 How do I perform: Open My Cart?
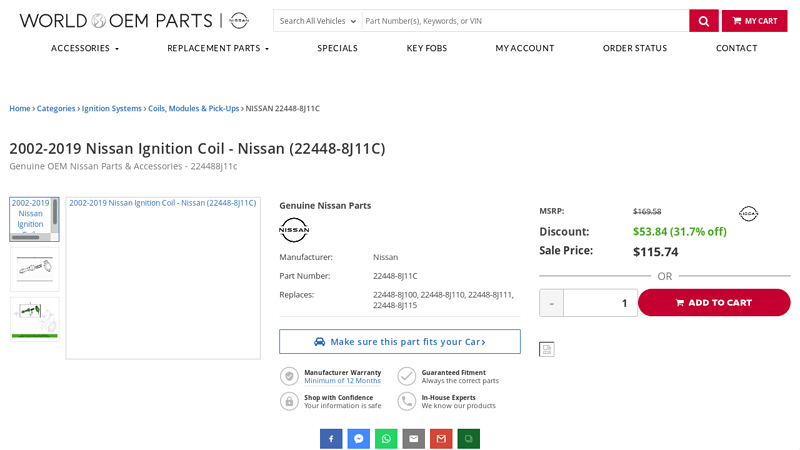coord(754,21)
